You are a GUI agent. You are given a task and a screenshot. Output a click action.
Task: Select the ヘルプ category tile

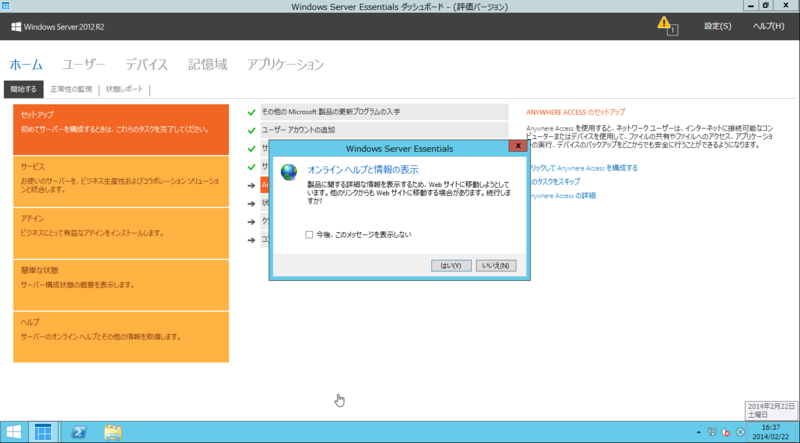click(121, 337)
